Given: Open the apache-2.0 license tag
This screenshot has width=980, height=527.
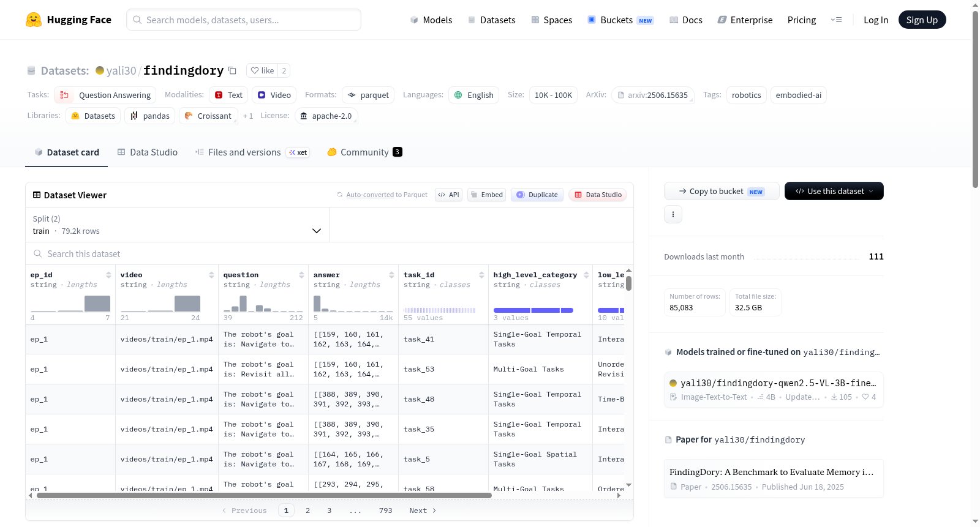Looking at the screenshot, I should coord(326,116).
